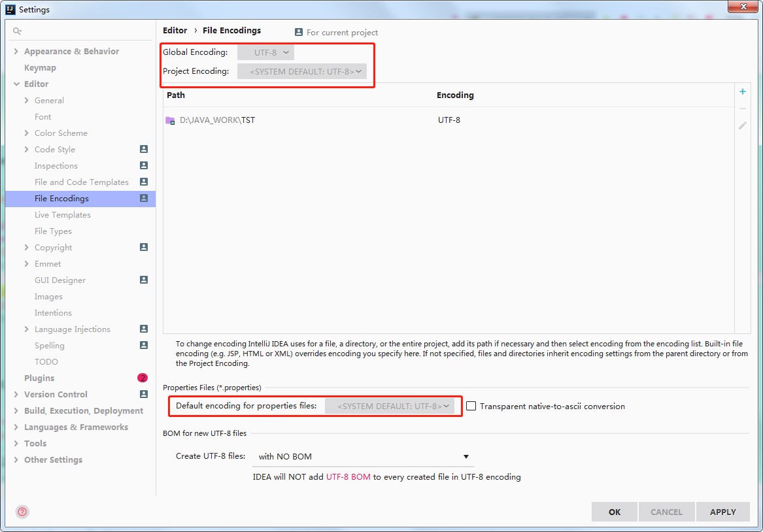Click the For current project icon

click(299, 32)
